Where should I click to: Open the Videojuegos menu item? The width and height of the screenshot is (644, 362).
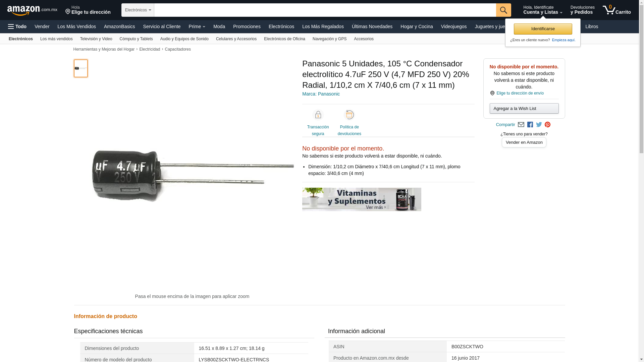(453, 26)
